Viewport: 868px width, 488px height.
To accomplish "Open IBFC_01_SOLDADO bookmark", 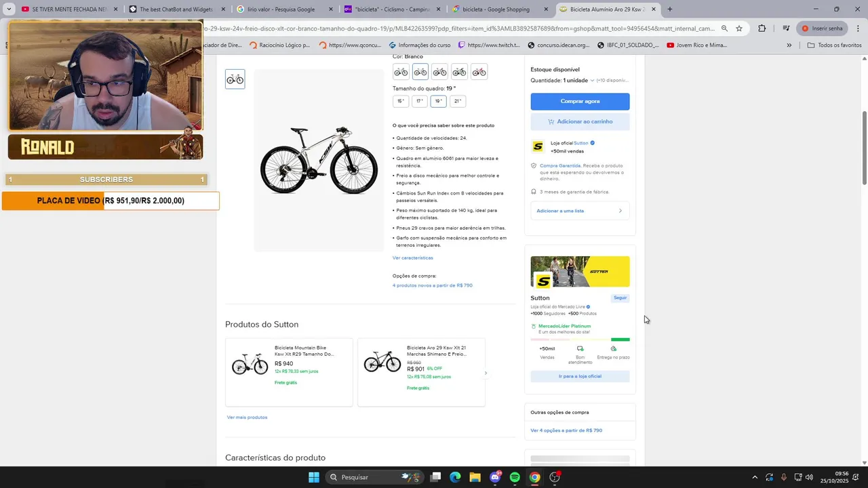I will click(x=628, y=45).
